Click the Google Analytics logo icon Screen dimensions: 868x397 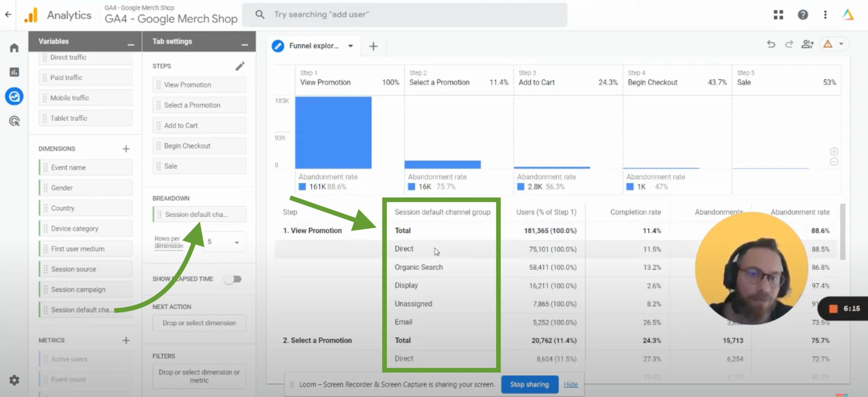31,15
